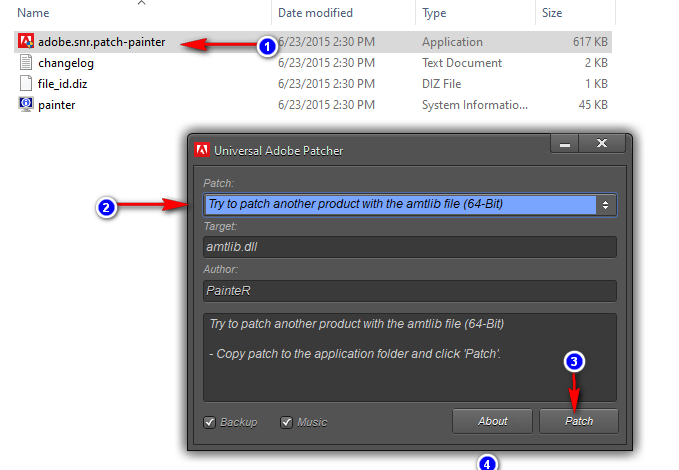Viewport: 679px width, 470px height.
Task: Click the 45 KB size value
Action: pyautogui.click(x=593, y=105)
